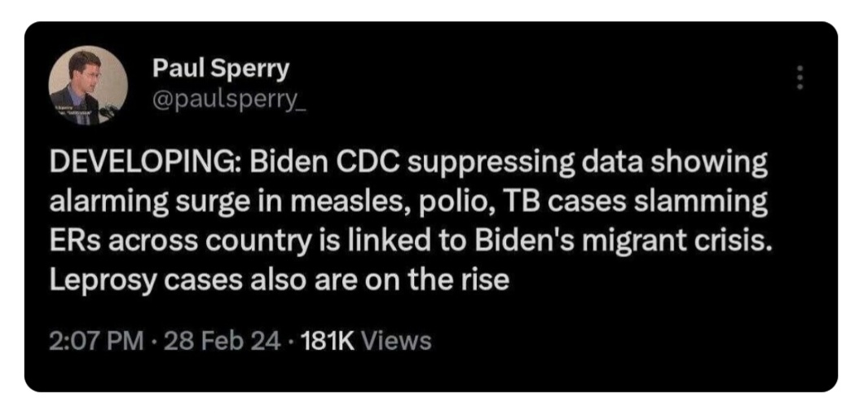
Task: Open the Paul Sperry display name
Action: tap(221, 69)
